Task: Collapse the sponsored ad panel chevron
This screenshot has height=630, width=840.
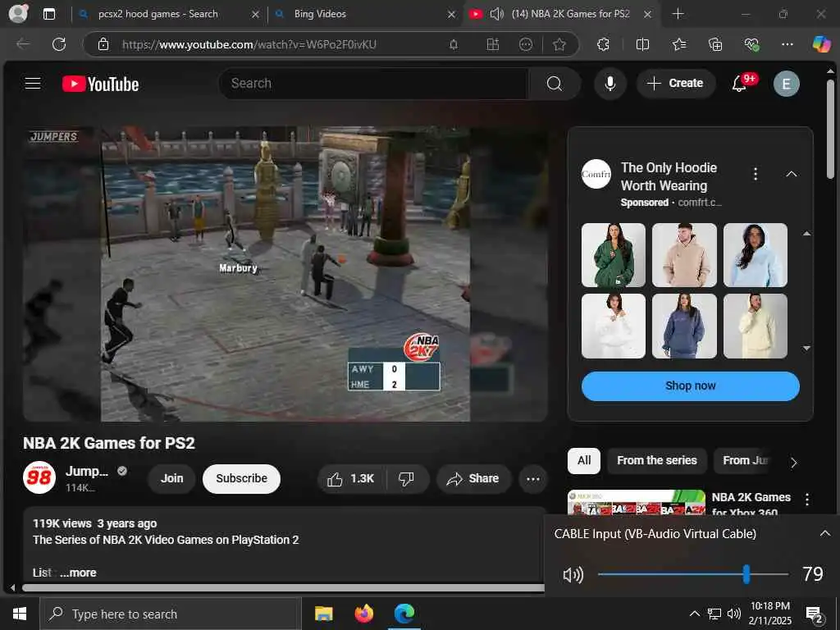Action: pyautogui.click(x=792, y=174)
